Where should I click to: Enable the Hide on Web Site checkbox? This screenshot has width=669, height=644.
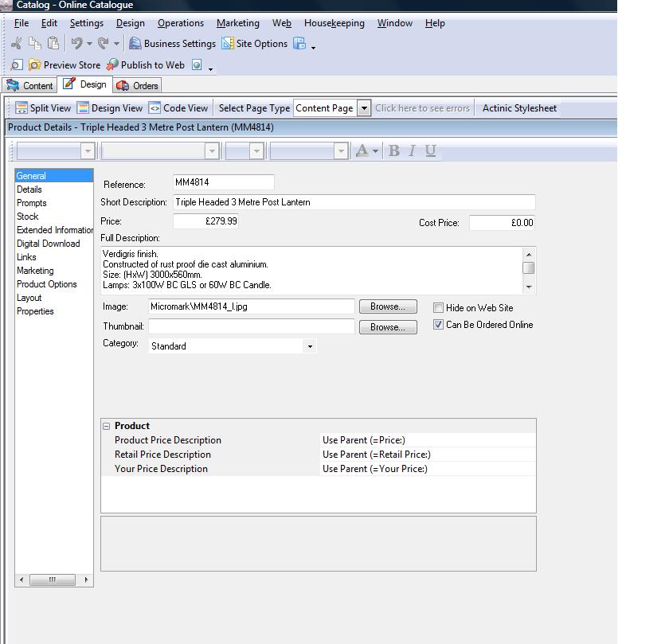(438, 308)
